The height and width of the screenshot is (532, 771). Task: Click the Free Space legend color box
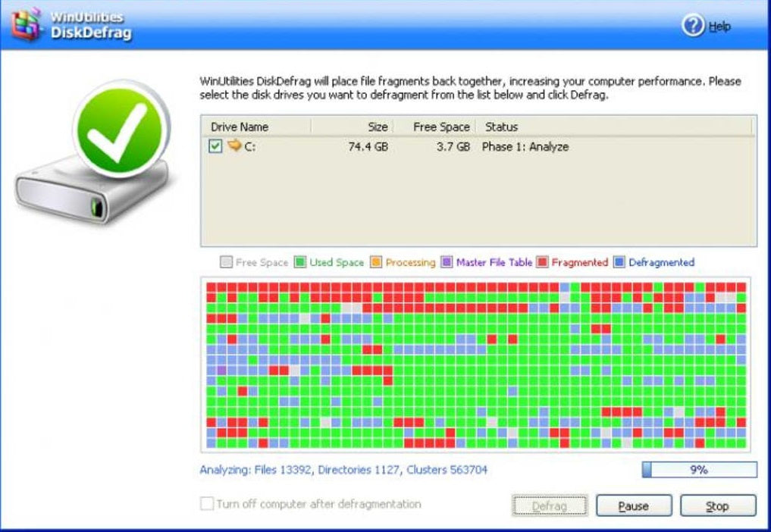tap(226, 262)
